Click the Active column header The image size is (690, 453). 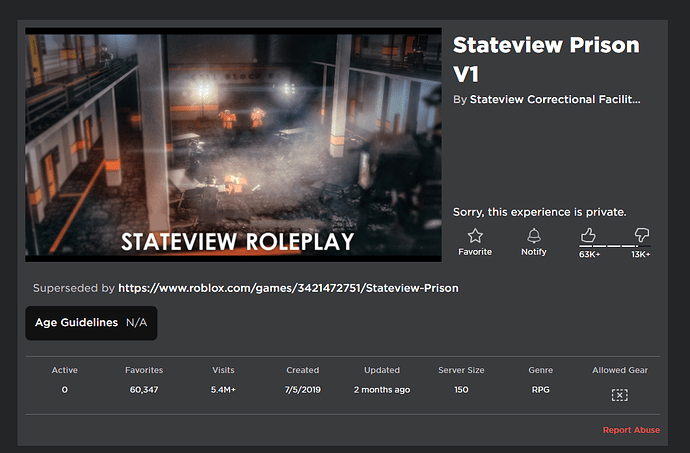[x=65, y=370]
